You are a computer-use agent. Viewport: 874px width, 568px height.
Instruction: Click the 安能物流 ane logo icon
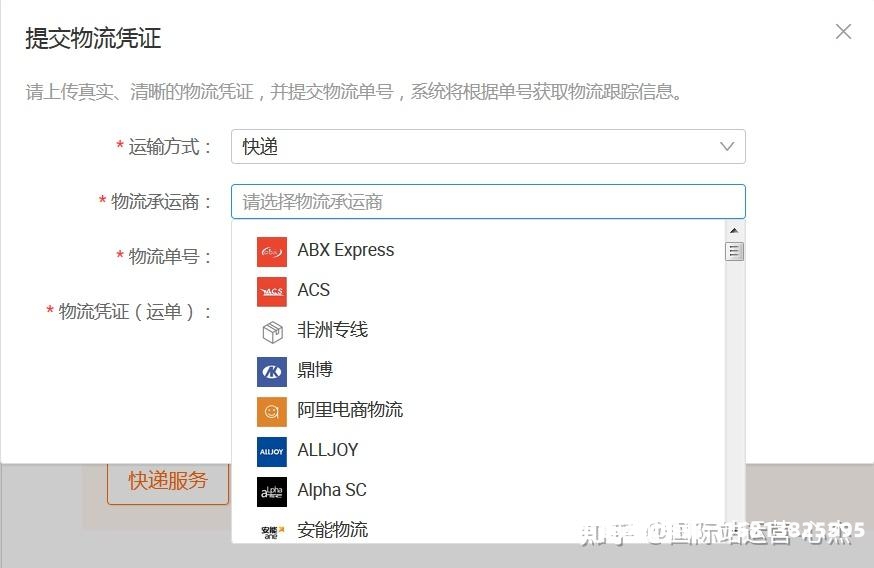pyautogui.click(x=271, y=530)
